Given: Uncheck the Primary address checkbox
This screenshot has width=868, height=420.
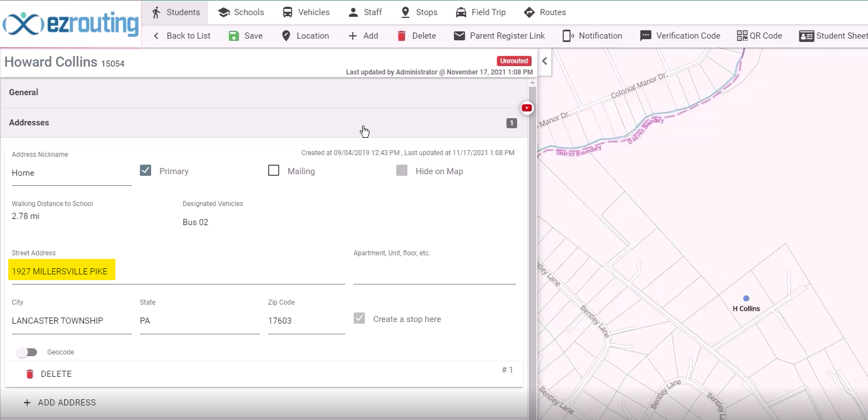Looking at the screenshot, I should tap(146, 170).
